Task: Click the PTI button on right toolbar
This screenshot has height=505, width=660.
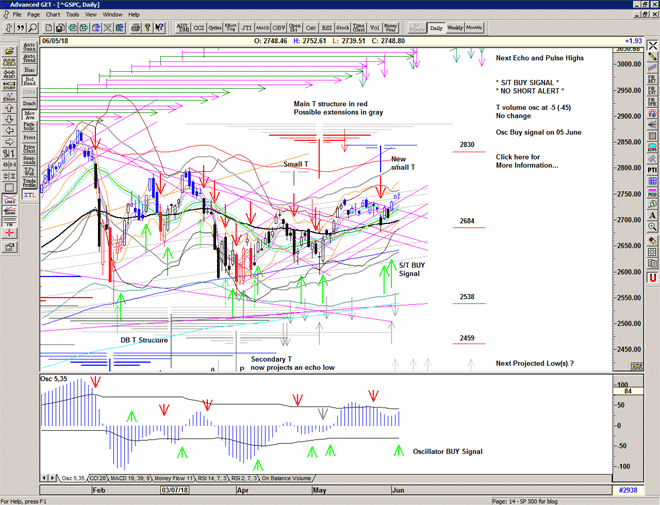Action: (x=652, y=170)
